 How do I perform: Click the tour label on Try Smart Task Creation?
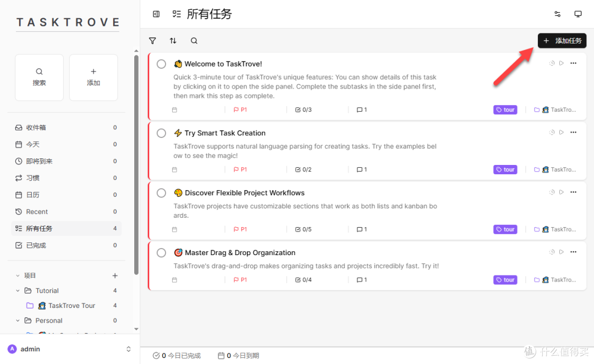[505, 170]
